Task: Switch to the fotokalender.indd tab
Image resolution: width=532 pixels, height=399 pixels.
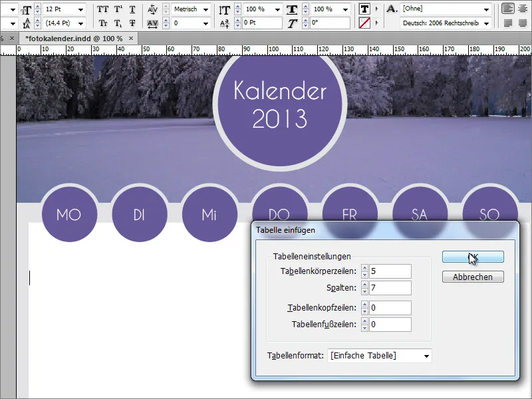Action: click(x=74, y=39)
